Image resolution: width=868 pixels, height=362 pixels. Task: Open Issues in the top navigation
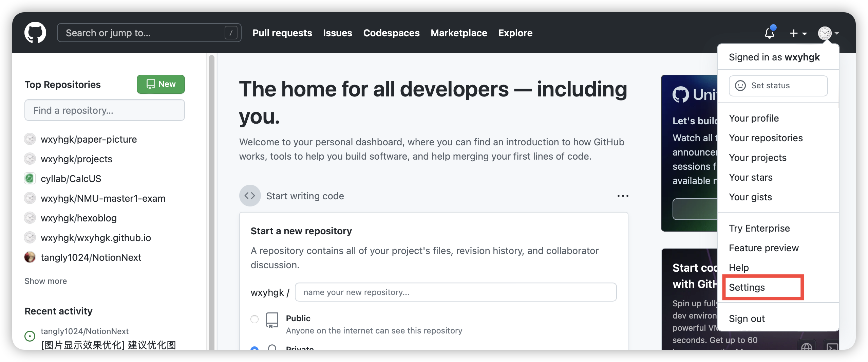[x=338, y=33]
